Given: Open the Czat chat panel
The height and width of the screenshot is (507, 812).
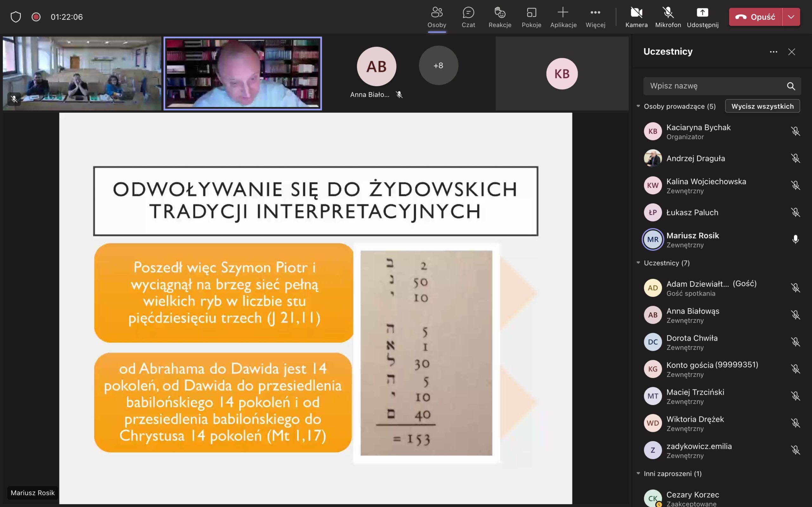Looking at the screenshot, I should [468, 17].
